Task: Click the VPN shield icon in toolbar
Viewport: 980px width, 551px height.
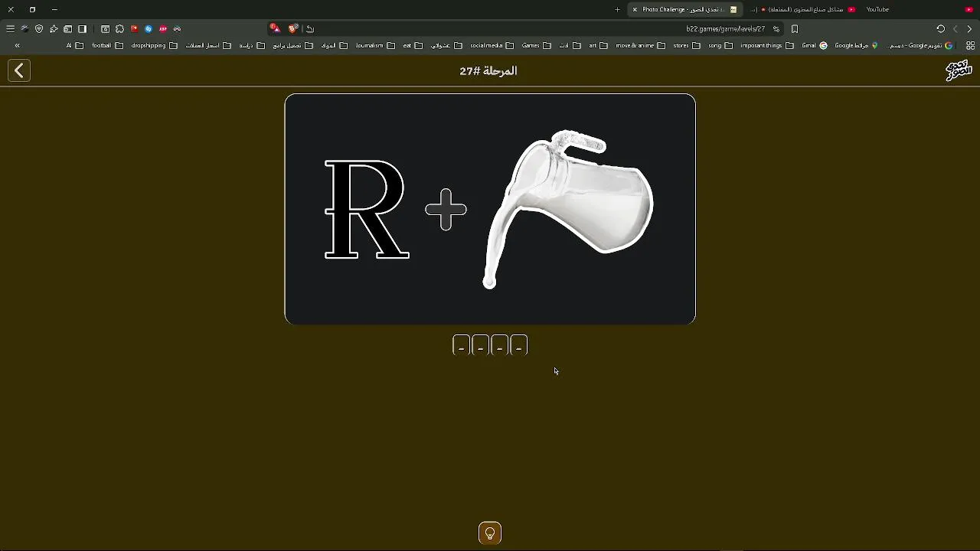Action: (39, 29)
